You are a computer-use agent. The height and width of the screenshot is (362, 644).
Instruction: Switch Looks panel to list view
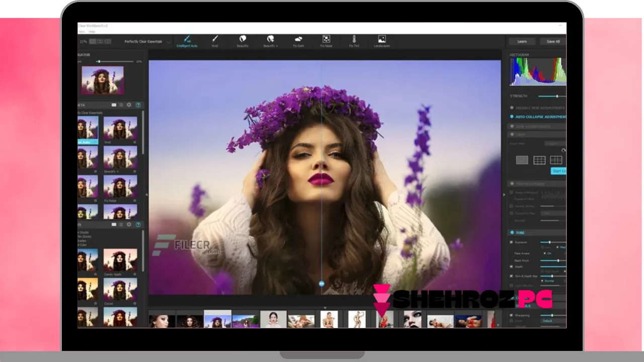coord(121,225)
